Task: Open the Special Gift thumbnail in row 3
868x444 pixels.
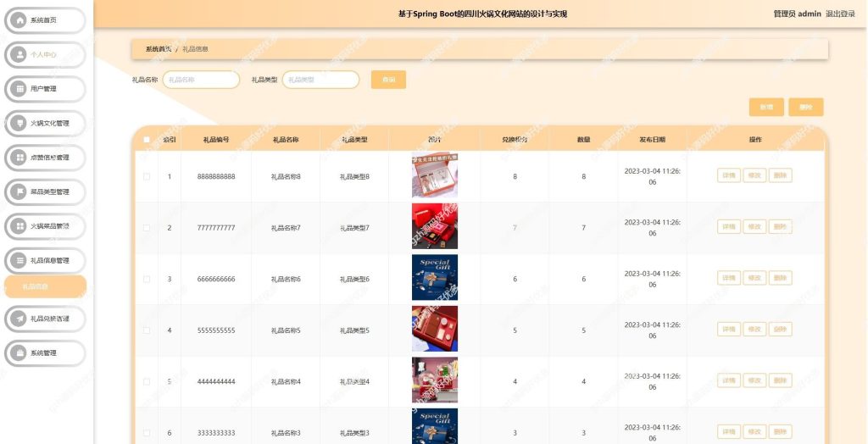Action: pyautogui.click(x=435, y=277)
